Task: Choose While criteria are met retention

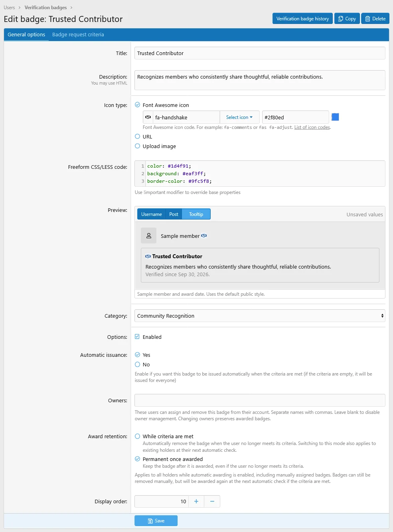Action: pyautogui.click(x=138, y=436)
